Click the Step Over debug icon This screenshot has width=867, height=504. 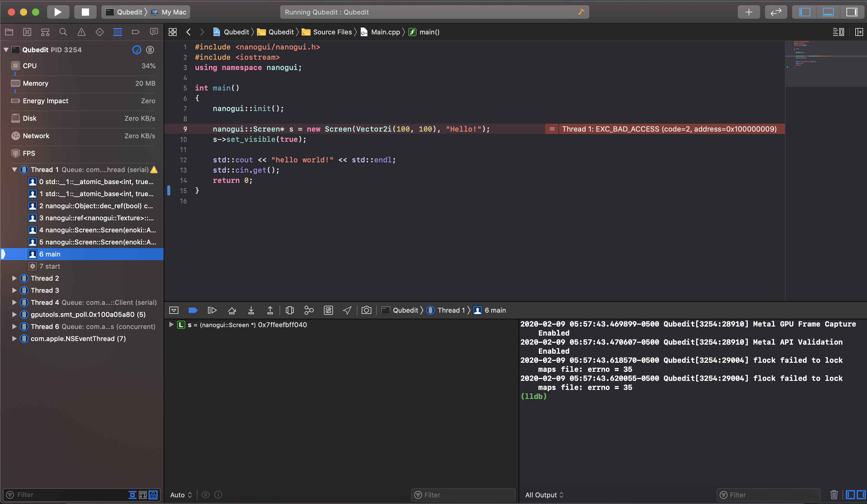click(x=232, y=310)
